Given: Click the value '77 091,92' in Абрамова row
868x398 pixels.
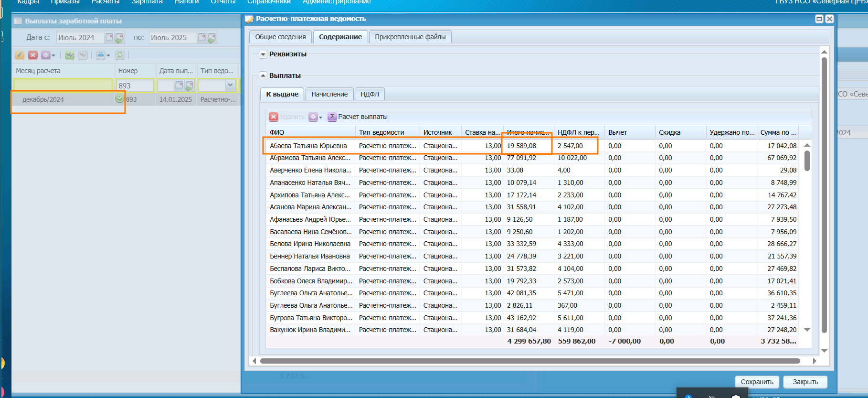Looking at the screenshot, I should [521, 158].
